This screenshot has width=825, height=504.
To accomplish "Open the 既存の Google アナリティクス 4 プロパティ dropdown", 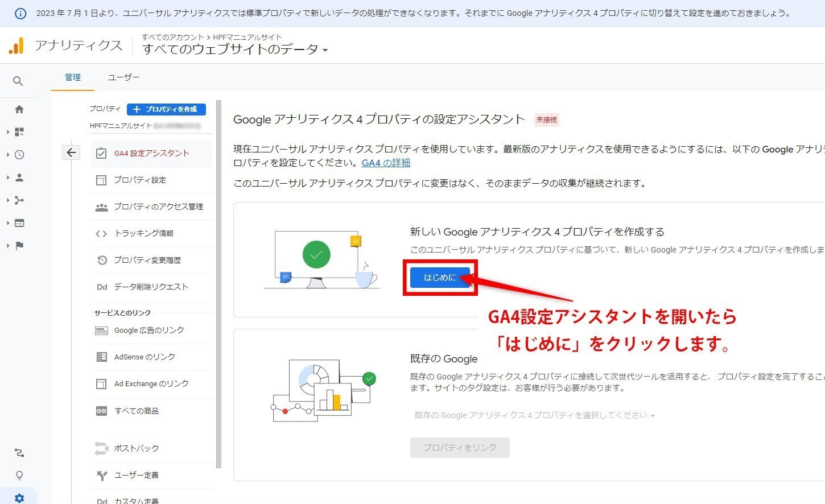I will click(x=534, y=415).
